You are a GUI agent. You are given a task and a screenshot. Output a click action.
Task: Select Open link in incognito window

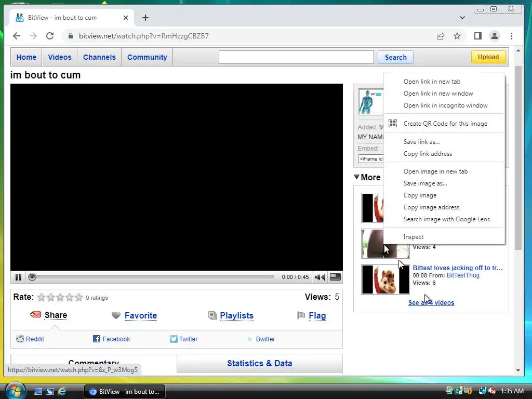pyautogui.click(x=444, y=105)
